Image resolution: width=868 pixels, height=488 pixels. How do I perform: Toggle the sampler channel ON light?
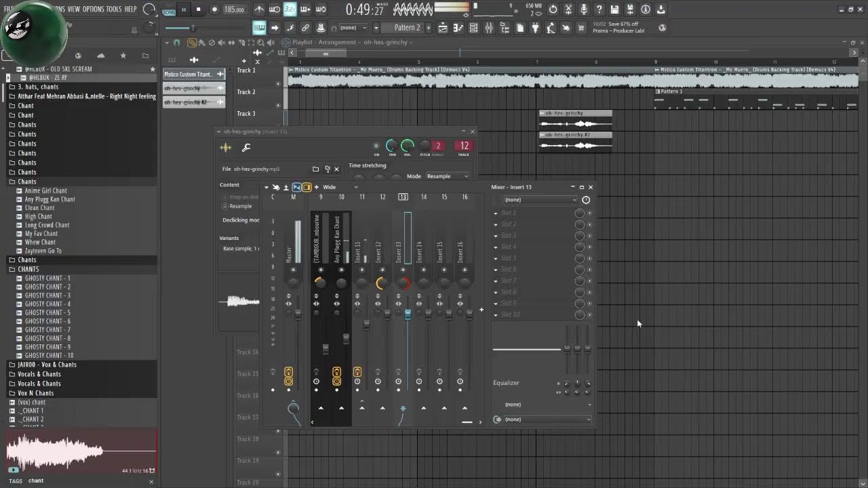(x=376, y=146)
